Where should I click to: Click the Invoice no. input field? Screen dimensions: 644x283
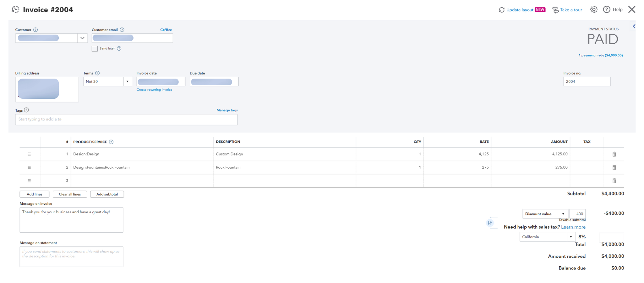[x=587, y=82]
